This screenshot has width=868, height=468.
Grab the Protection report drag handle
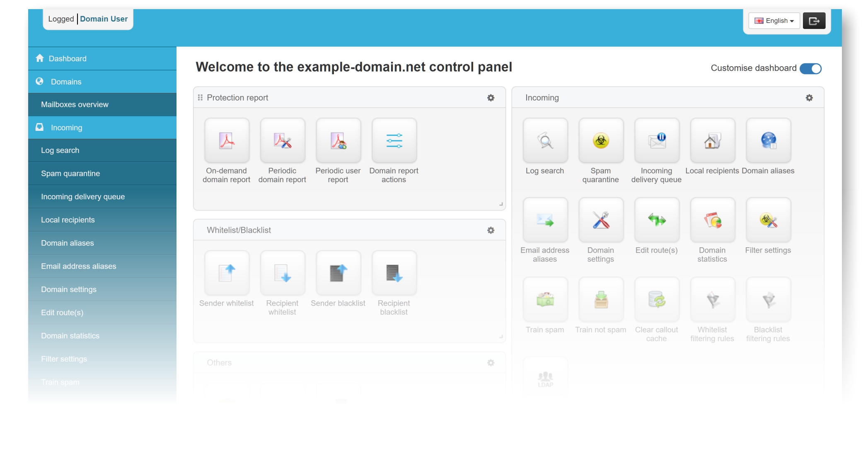(200, 98)
